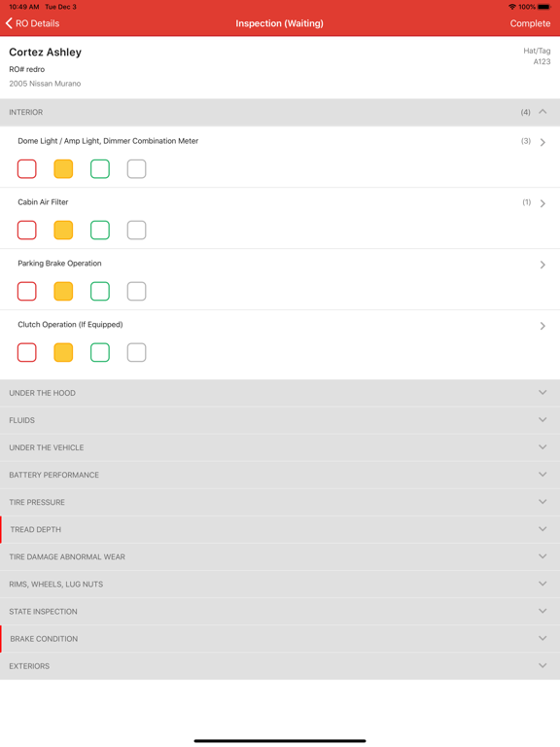Mark Dome Light item green
560x747 pixels.
click(x=100, y=169)
